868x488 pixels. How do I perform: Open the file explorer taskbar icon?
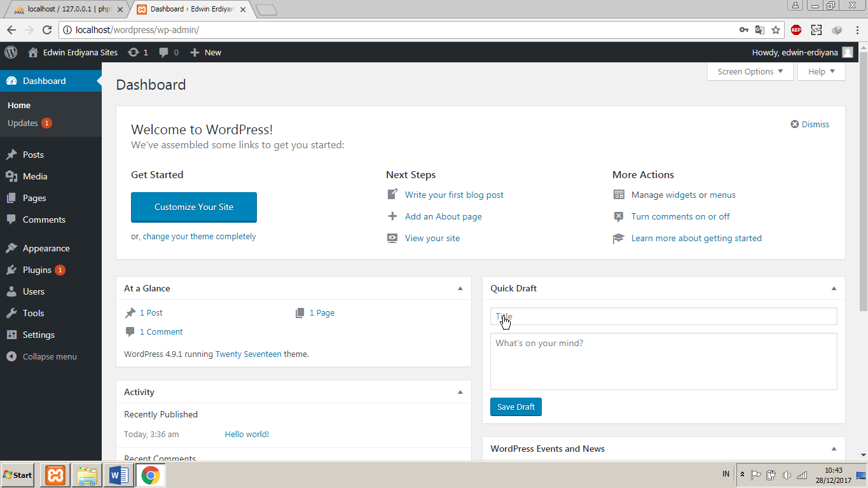87,475
